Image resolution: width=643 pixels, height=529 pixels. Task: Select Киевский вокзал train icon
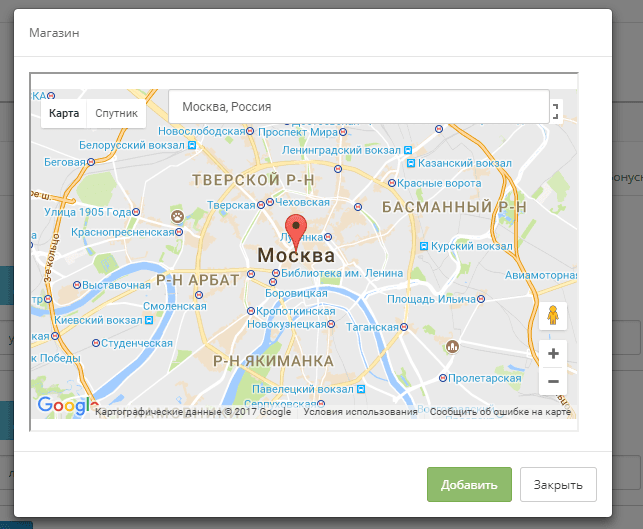coord(149,320)
